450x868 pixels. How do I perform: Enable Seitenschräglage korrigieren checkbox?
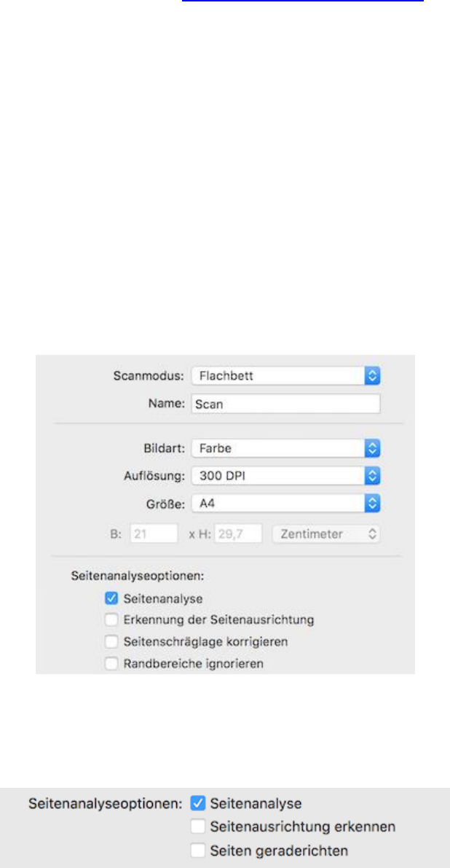click(111, 641)
